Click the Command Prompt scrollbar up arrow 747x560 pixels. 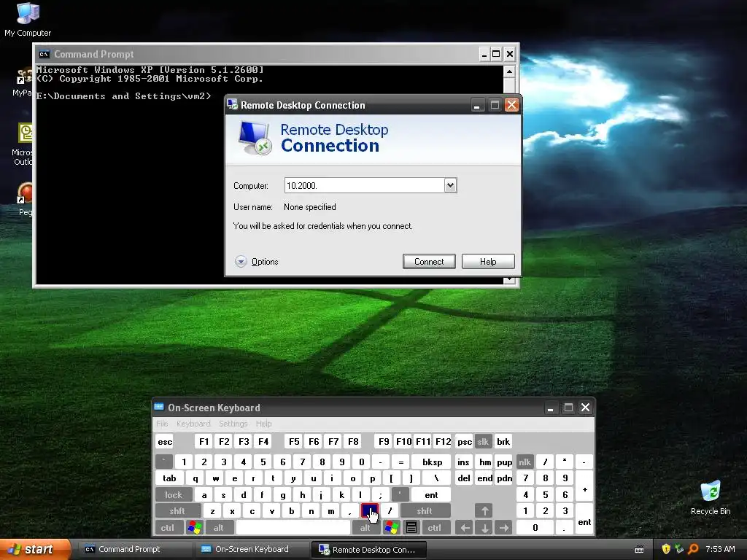point(508,72)
